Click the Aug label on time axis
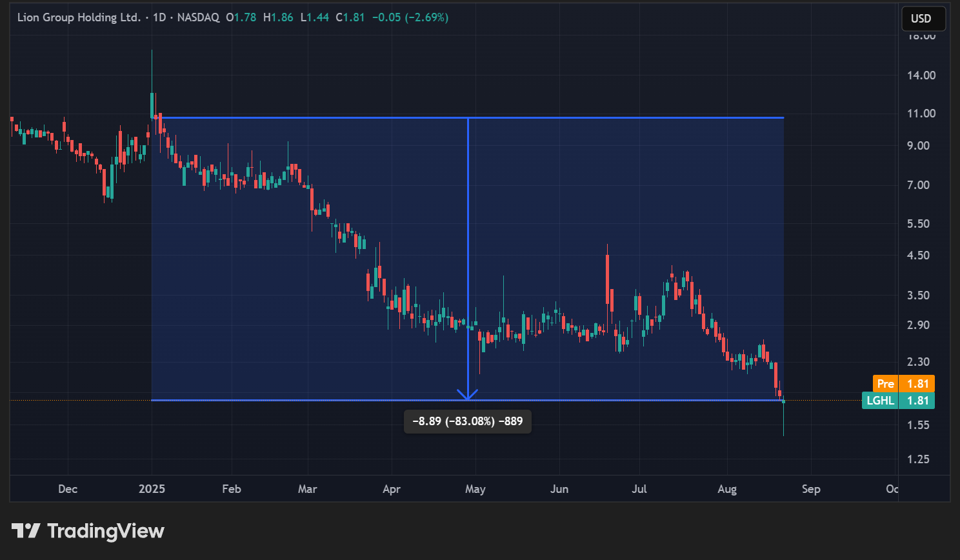This screenshot has width=960, height=560. tap(727, 489)
